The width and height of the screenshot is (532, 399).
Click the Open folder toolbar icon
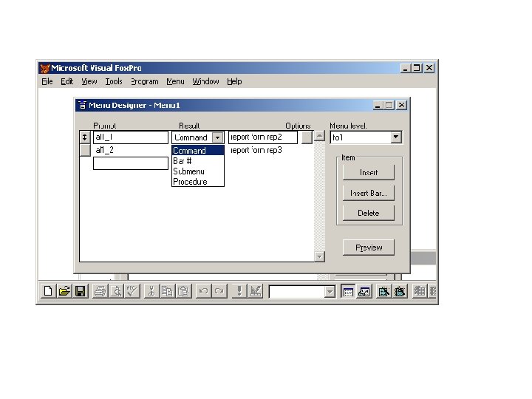coord(64,291)
